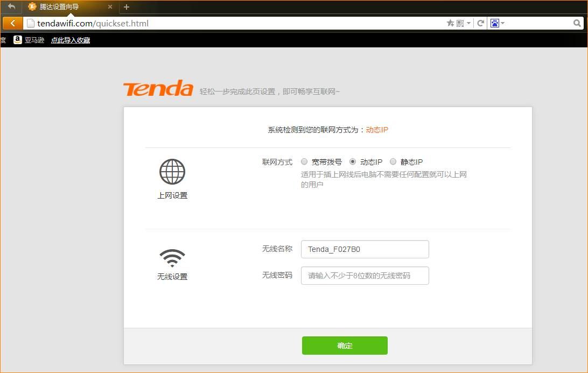Select the 宽带拨号 radio button
The height and width of the screenshot is (373, 588).
coord(304,161)
